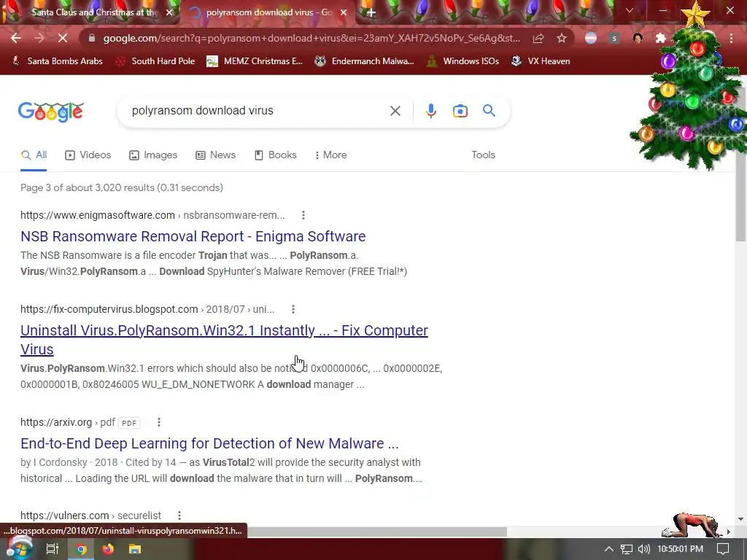The image size is (747, 560).
Task: Switch to Books results
Action: tap(275, 155)
